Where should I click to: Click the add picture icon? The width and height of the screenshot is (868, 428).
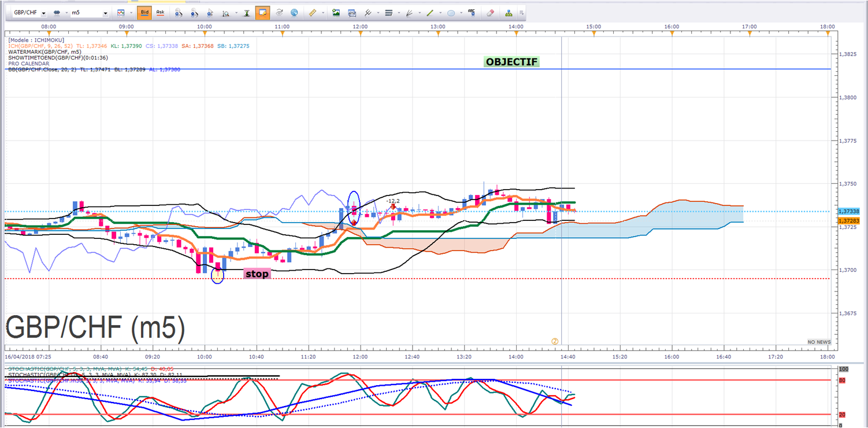point(336,13)
